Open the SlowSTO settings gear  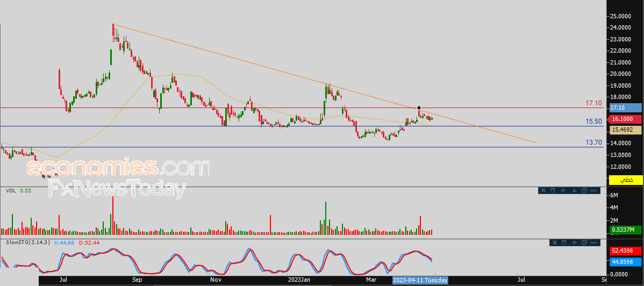(584, 243)
